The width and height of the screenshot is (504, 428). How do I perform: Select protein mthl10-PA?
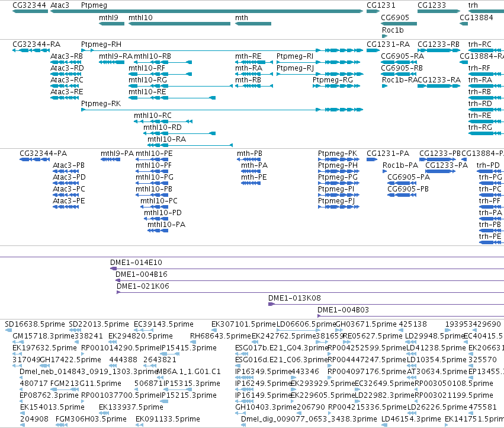[x=166, y=224]
